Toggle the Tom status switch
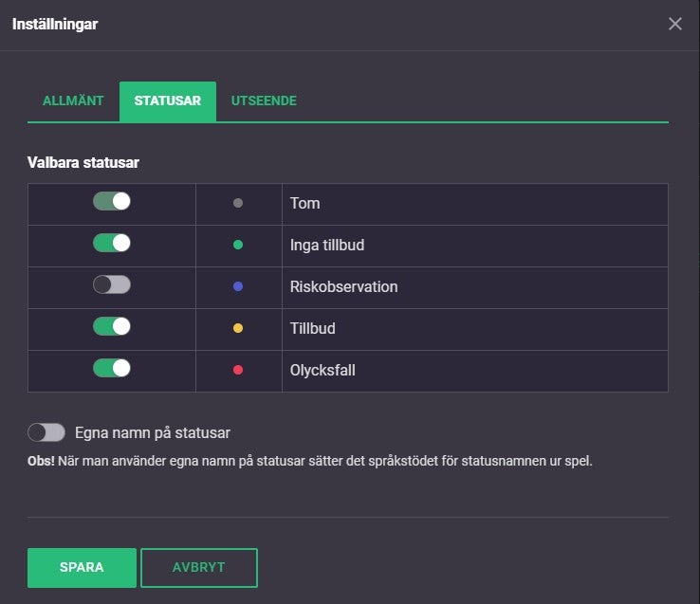Viewport: 700px width, 604px height. (x=112, y=202)
